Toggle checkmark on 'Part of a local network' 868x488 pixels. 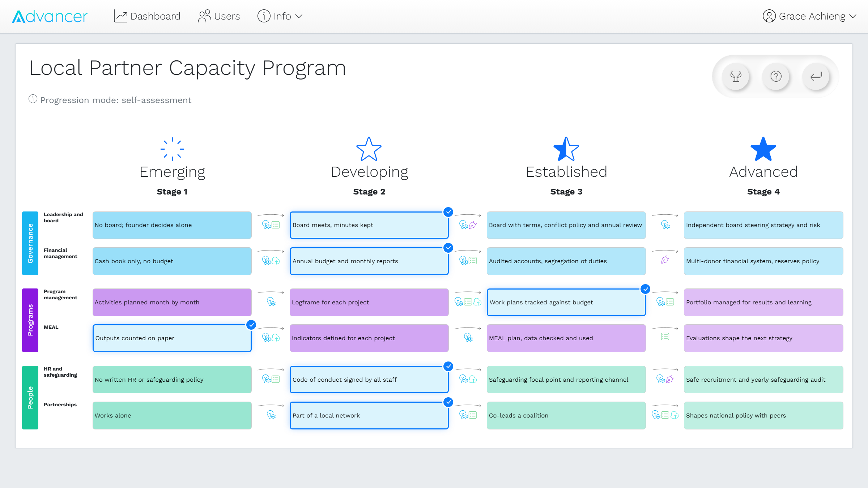pos(448,402)
